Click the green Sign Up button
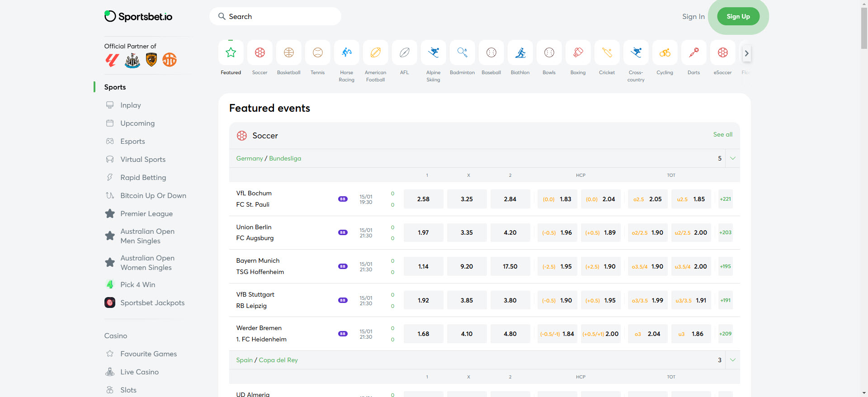Screen dimensions: 868x397 point(738,17)
